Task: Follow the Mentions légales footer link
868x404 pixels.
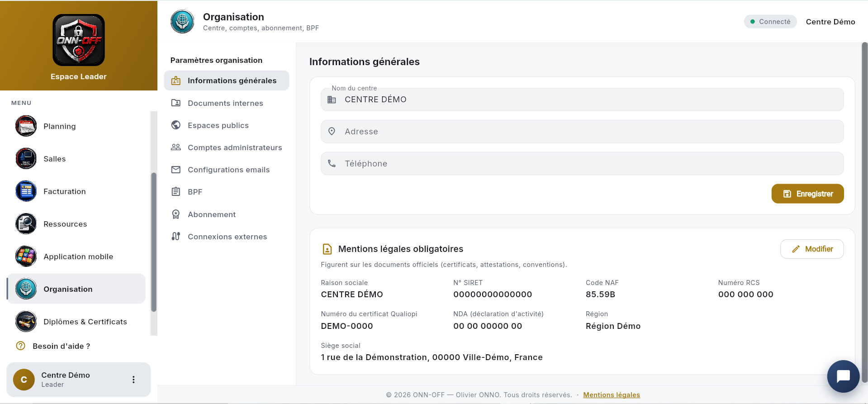Action: point(612,395)
